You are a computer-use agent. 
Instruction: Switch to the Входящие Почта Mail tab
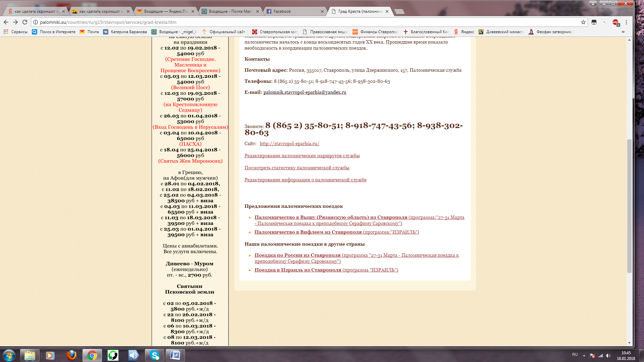230,11
